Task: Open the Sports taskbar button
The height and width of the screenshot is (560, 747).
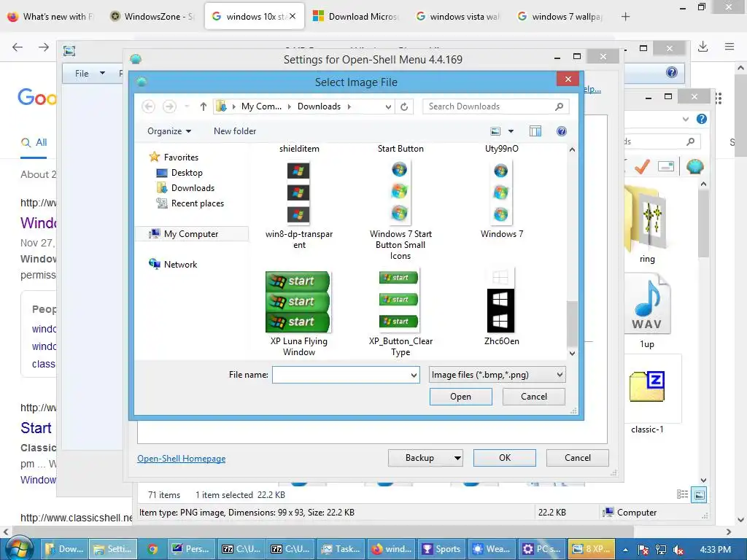Action: (x=441, y=549)
